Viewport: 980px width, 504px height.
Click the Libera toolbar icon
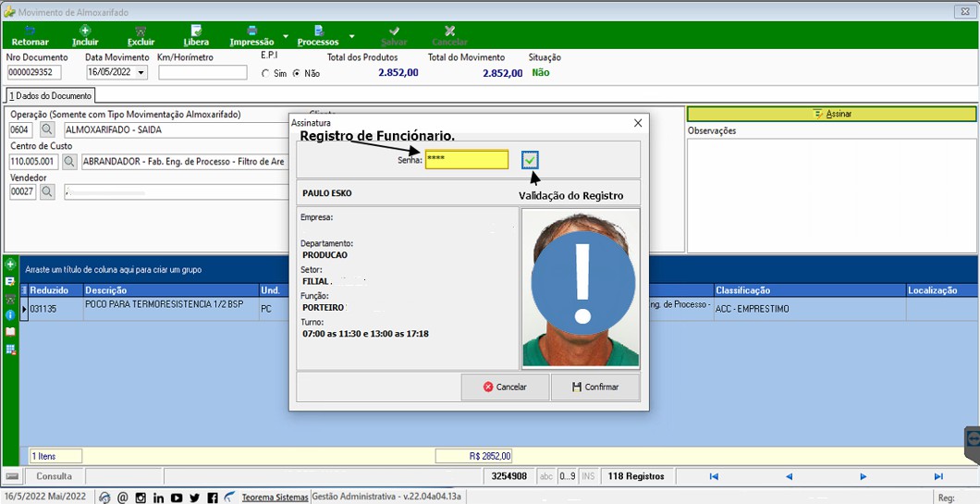[x=196, y=31]
